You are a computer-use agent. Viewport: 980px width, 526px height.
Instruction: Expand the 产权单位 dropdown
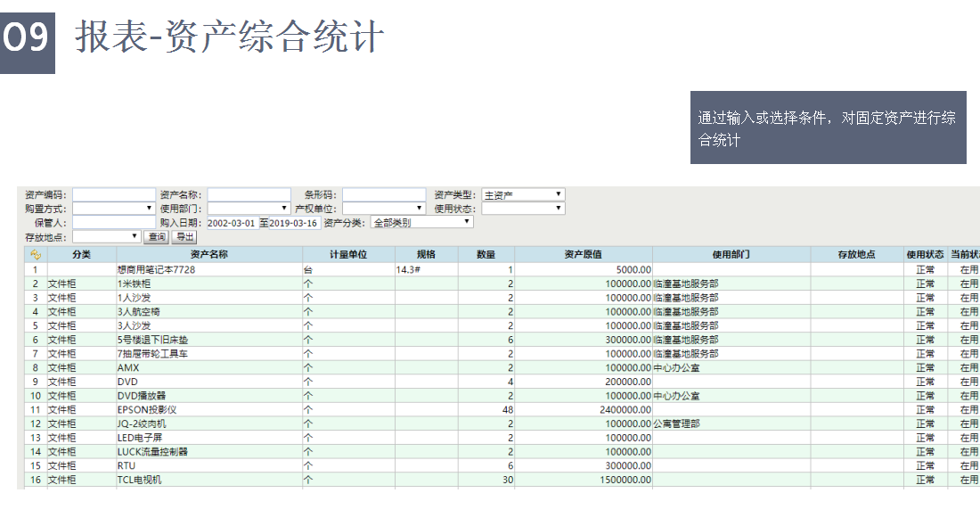tap(383, 209)
